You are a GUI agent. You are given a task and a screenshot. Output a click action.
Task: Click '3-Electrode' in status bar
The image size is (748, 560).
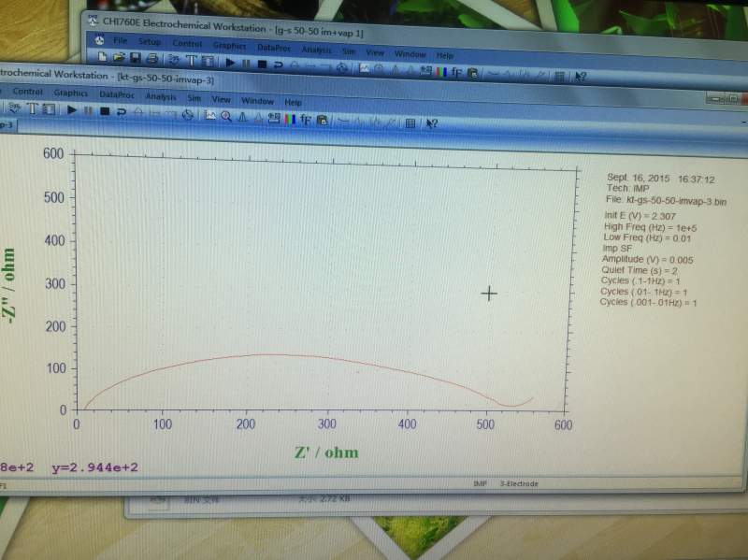click(x=519, y=483)
